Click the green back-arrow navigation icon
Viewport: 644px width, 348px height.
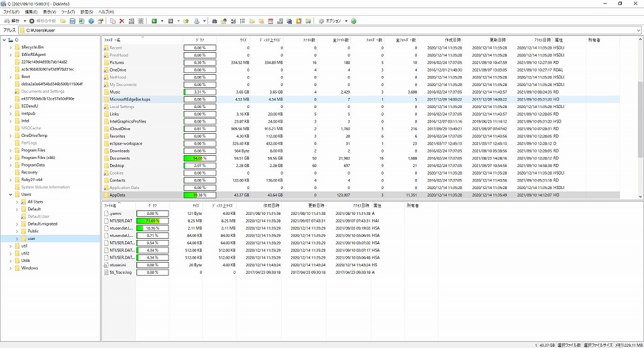[x=154, y=21]
